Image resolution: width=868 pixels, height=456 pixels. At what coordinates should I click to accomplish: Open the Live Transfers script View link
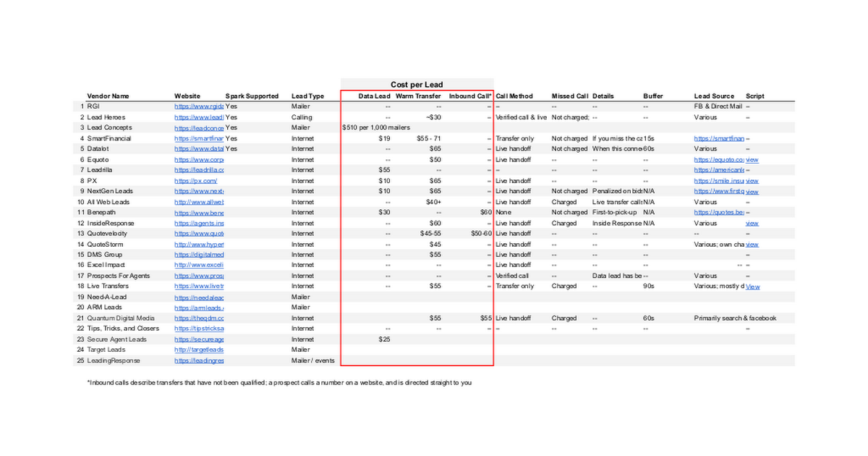753,287
